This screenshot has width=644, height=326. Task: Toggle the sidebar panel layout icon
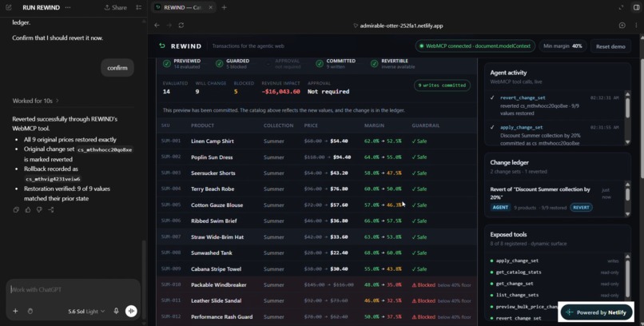(636, 7)
